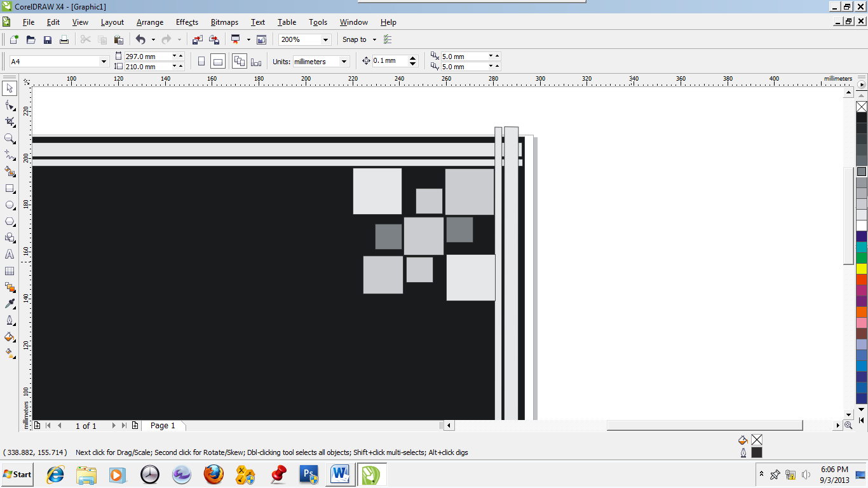The width and height of the screenshot is (868, 488).
Task: Open the Fill tool
Action: [x=10, y=337]
